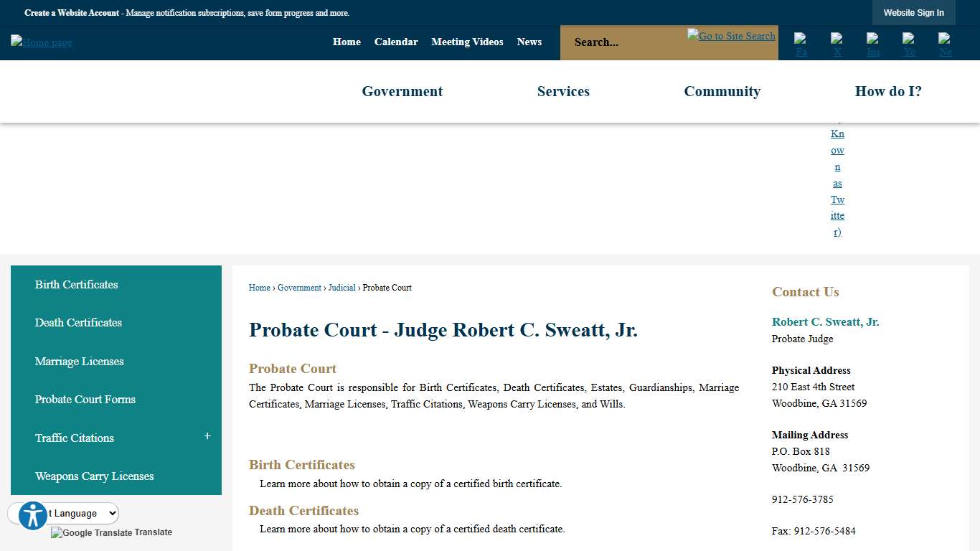
Task: Open the Robert C. Sweatt, Jr. link
Action: tap(825, 321)
